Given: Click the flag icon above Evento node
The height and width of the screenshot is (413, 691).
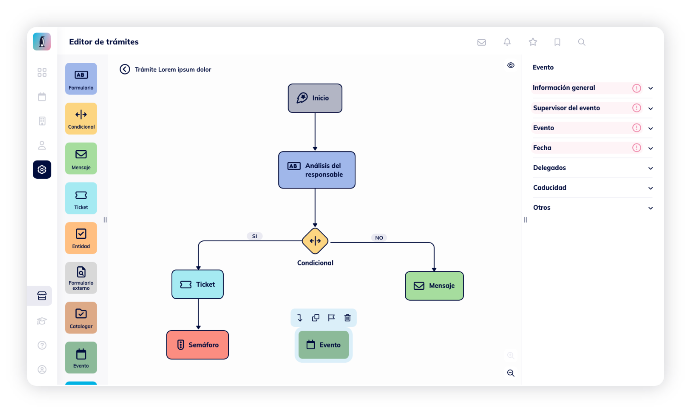Looking at the screenshot, I should (x=331, y=318).
